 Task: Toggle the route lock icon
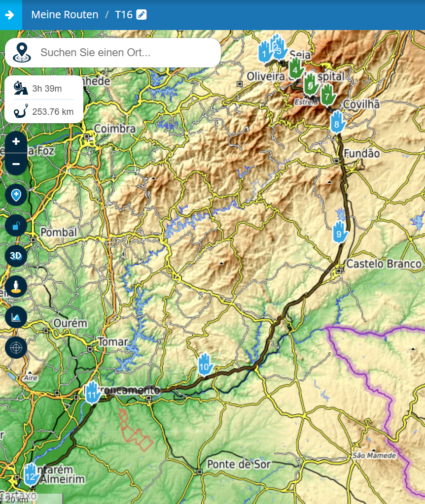click(x=16, y=226)
